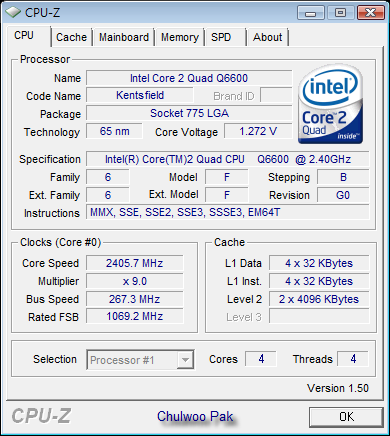Click the Stepping value B
This screenshot has height=436, width=390.
click(343, 177)
